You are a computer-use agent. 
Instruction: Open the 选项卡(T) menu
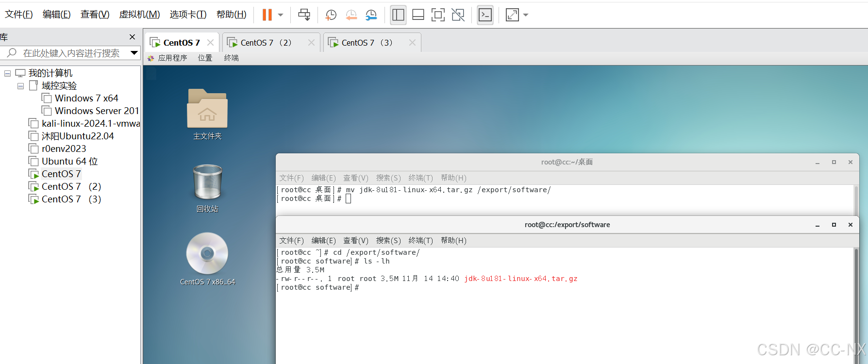click(188, 15)
